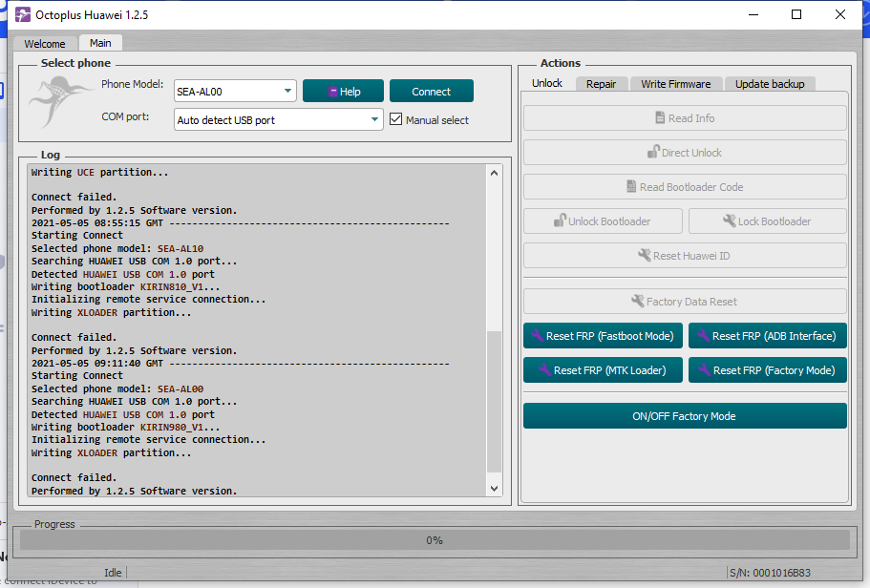Click the padlock icon on Unlock Bootloader
The image size is (870, 588).
(560, 220)
